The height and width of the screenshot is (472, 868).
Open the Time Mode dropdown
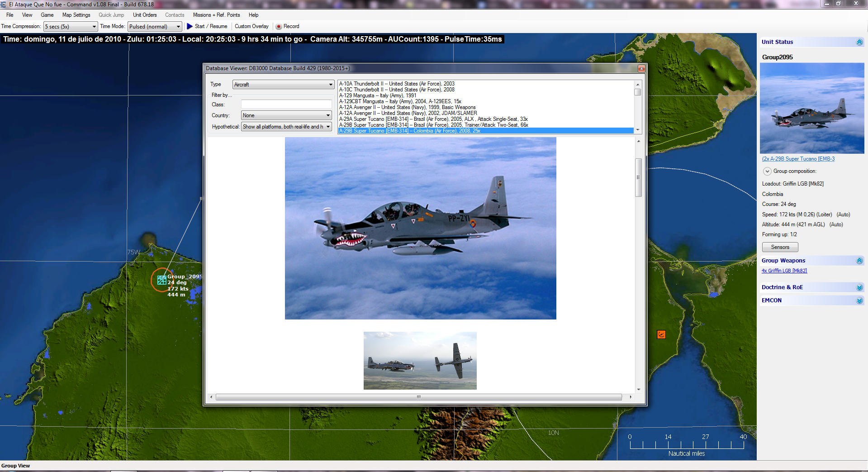coord(155,27)
